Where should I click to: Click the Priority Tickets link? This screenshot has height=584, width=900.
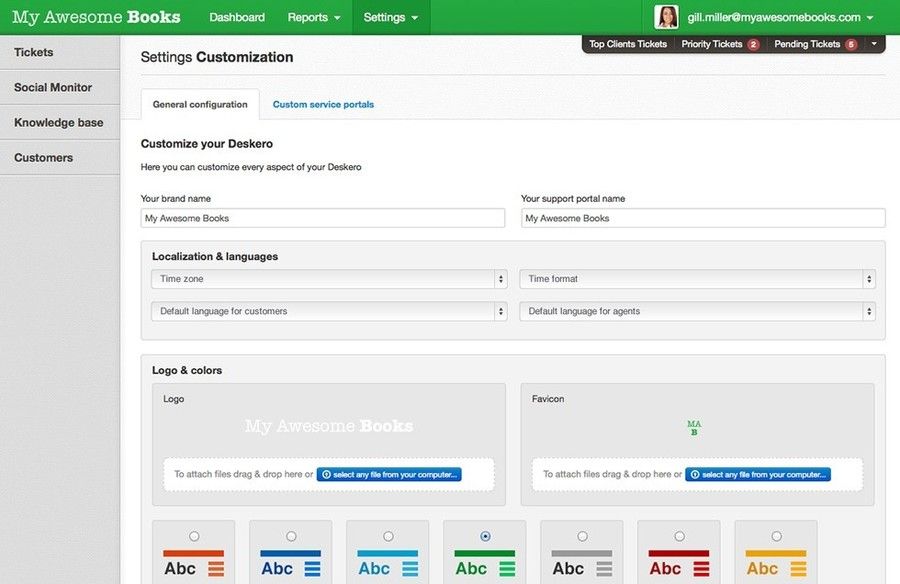click(712, 44)
